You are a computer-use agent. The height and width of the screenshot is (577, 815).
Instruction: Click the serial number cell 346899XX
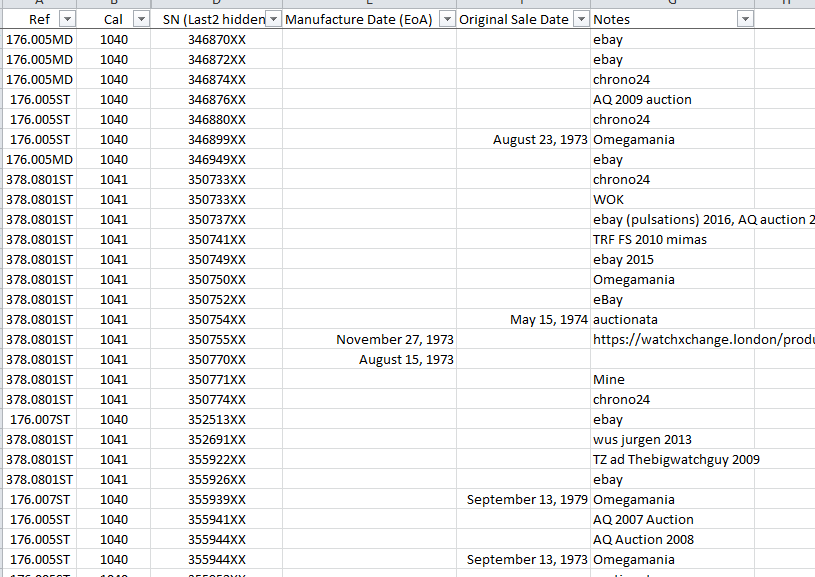(217, 140)
